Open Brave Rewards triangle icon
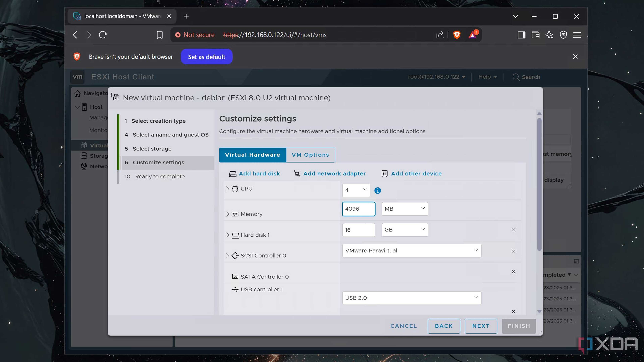The height and width of the screenshot is (362, 644). tap(473, 35)
